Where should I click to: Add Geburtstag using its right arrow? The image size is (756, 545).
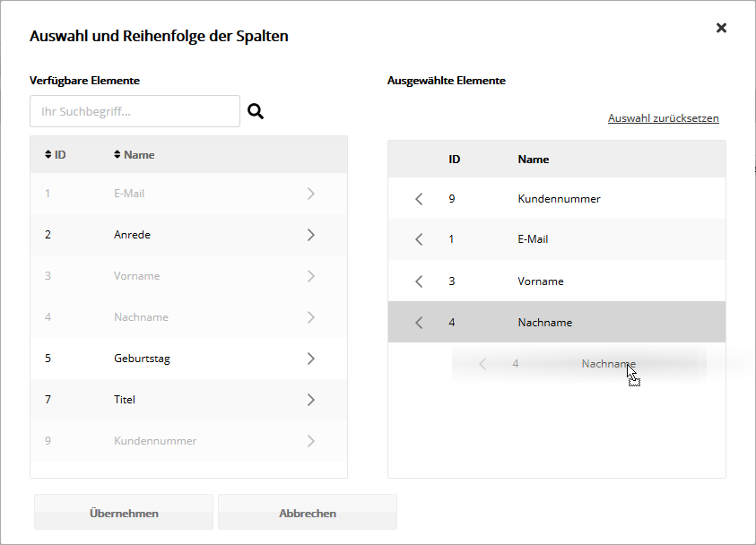coord(311,359)
